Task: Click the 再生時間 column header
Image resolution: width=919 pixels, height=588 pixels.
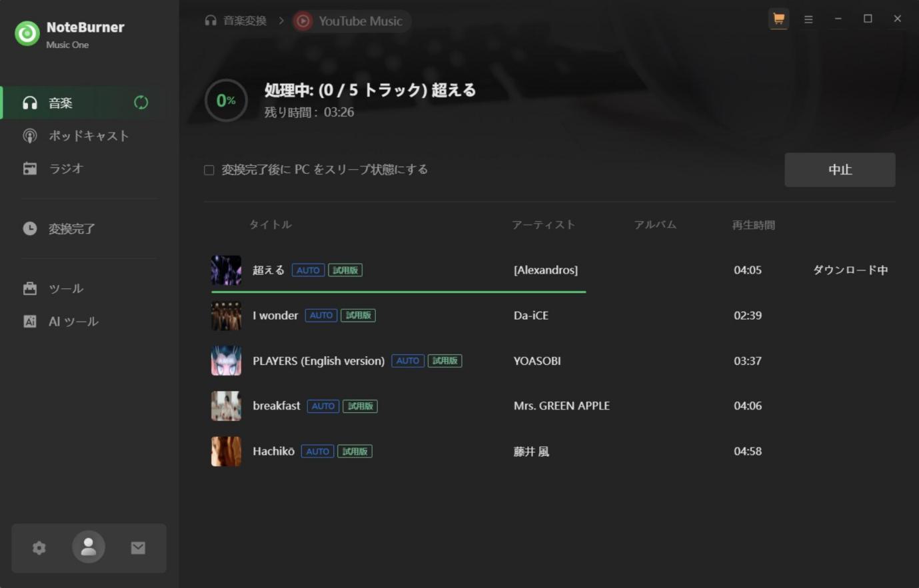Action: [x=754, y=225]
